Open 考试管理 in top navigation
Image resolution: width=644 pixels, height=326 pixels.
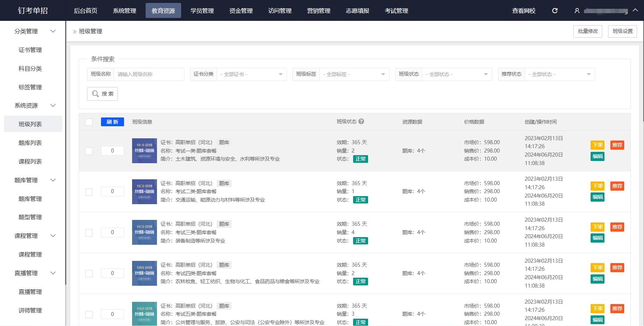click(396, 11)
